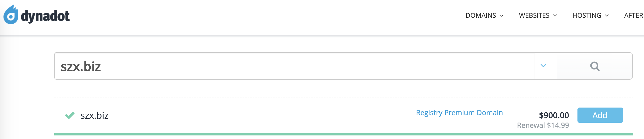The height and width of the screenshot is (139, 644).
Task: Focus the domain search field containing szx.biz
Action: click(x=295, y=66)
